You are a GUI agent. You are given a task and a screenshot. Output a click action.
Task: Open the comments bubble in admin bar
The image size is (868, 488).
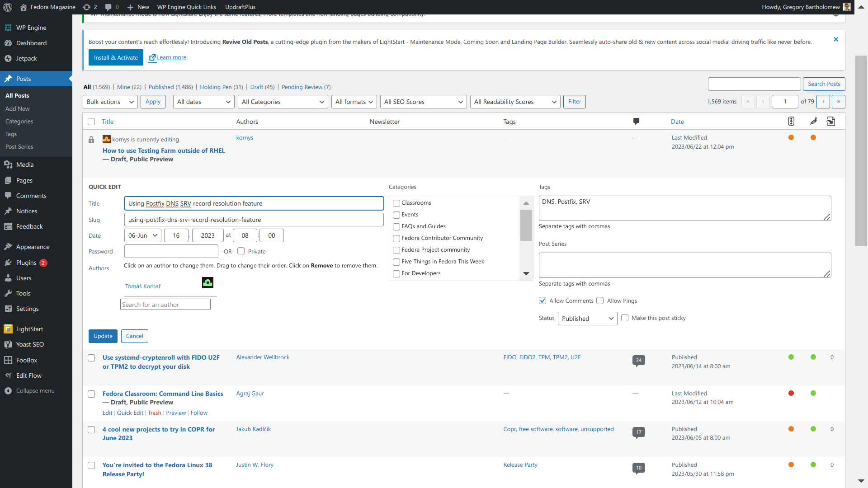coord(108,7)
